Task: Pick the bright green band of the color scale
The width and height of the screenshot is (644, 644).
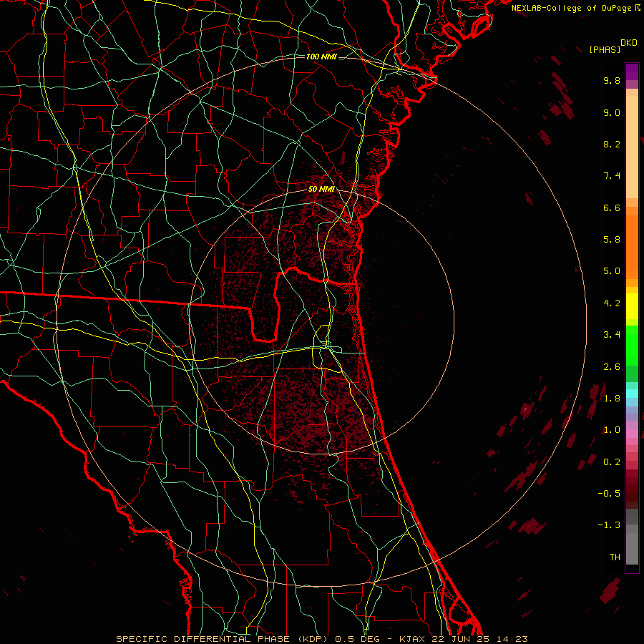Action: 632,346
